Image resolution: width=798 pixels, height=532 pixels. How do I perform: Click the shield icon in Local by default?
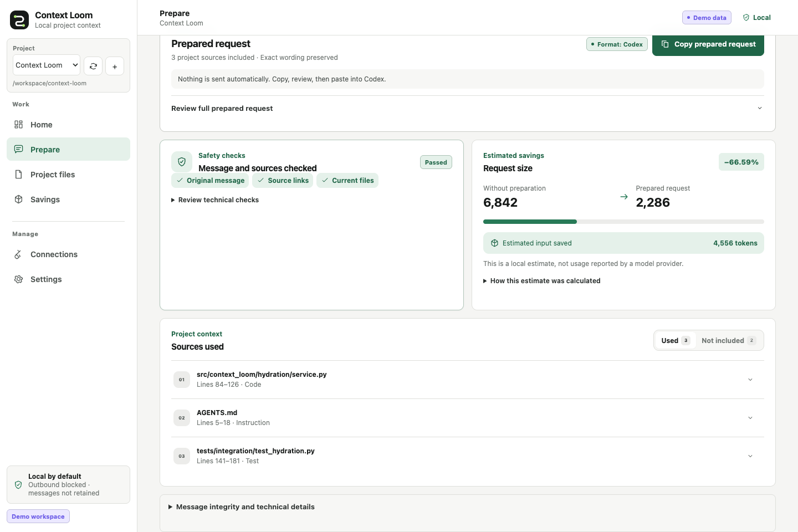tap(18, 485)
